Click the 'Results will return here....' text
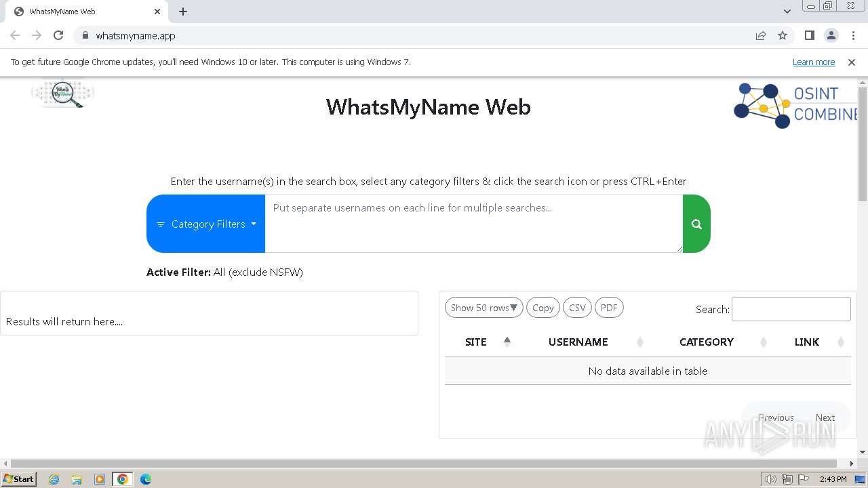Screen dimensions: 868x488 [x=64, y=321]
